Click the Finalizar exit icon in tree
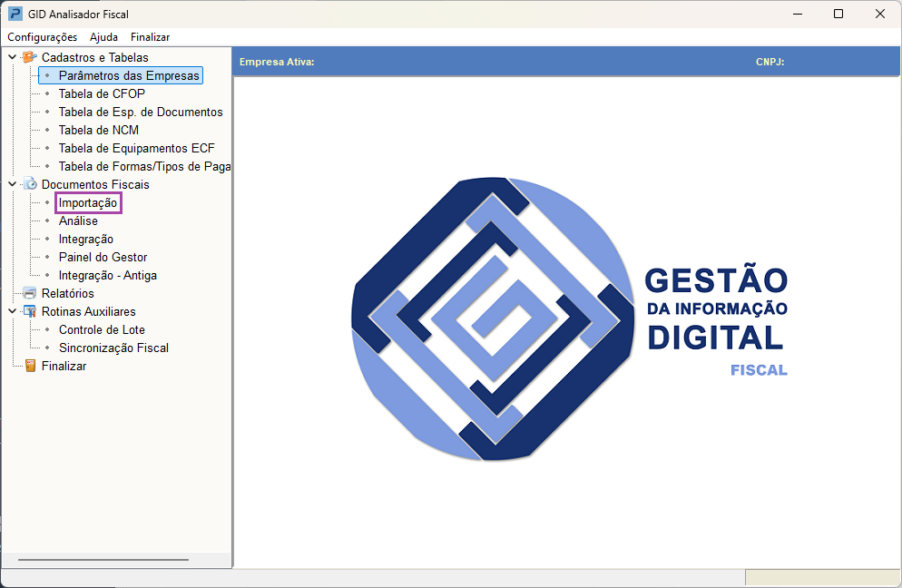This screenshot has height=588, width=902. 29,366
